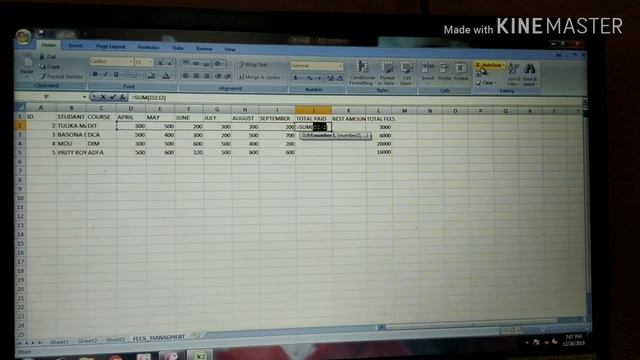This screenshot has height=360, width=640.
Task: Open the Office button menu
Action: tap(24, 38)
